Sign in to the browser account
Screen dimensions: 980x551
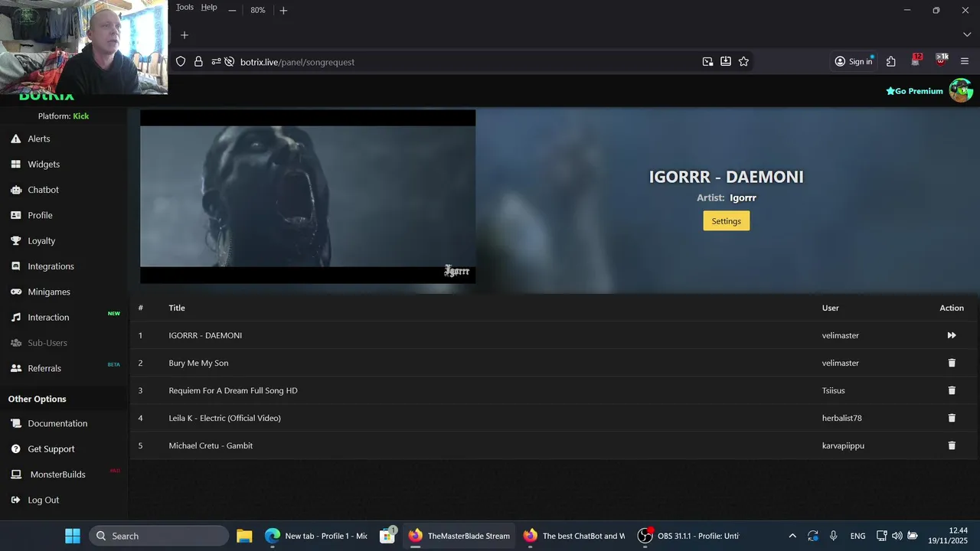(x=854, y=61)
